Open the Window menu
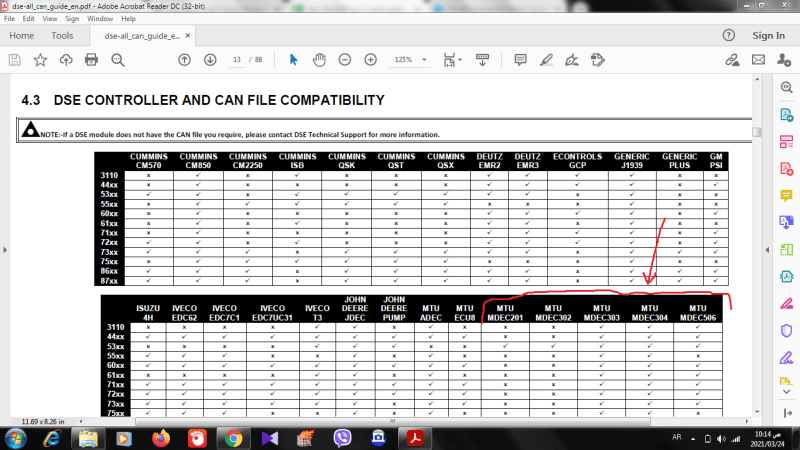This screenshot has width=800, height=450. tap(100, 18)
